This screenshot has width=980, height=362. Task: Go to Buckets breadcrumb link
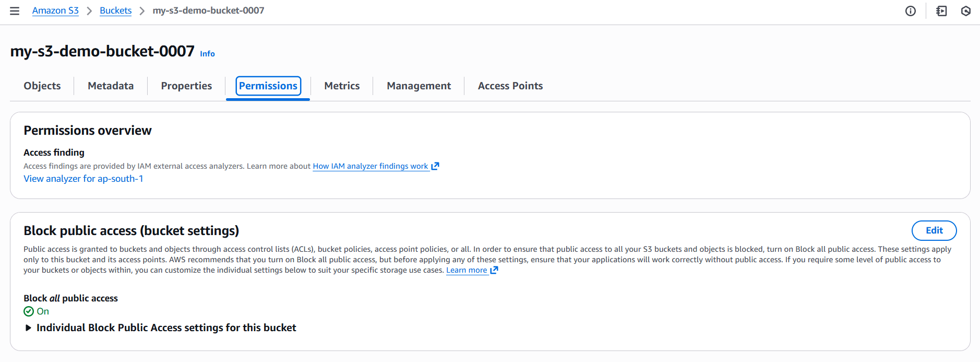116,10
